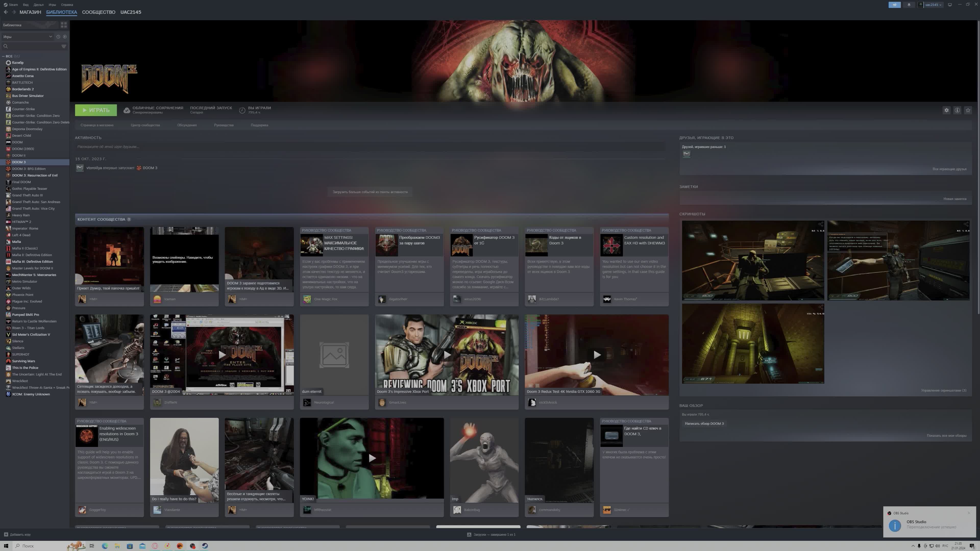
Task: Open the notifications bell in the title bar
Action: 909,5
